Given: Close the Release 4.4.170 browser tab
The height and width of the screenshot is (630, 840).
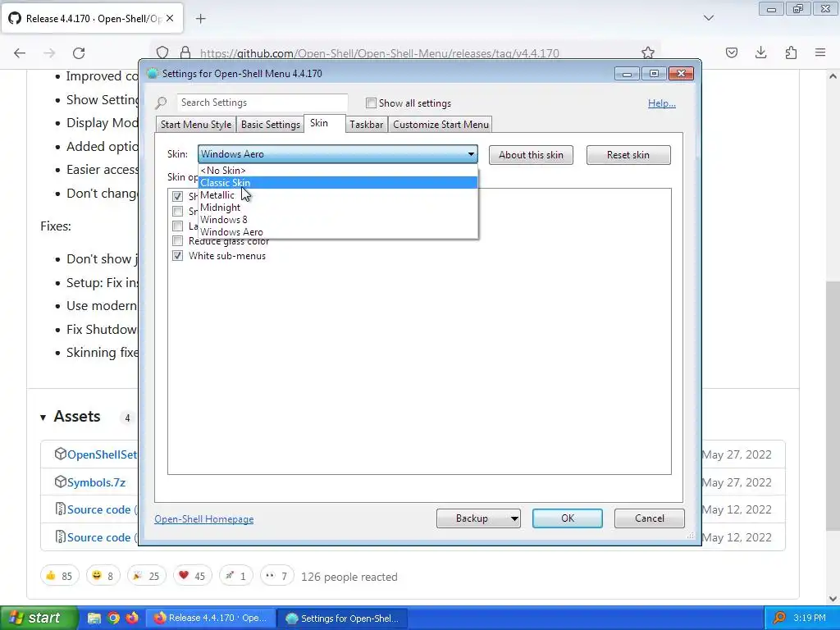Looking at the screenshot, I should coord(170,18).
